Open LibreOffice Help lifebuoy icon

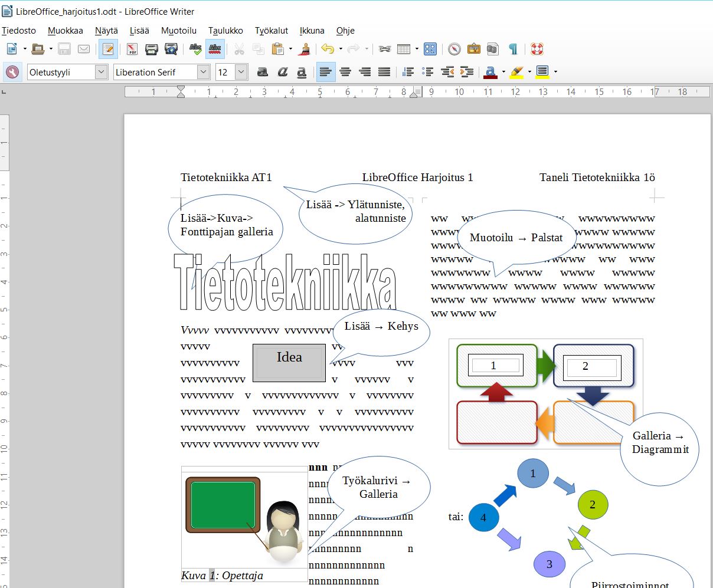point(537,49)
